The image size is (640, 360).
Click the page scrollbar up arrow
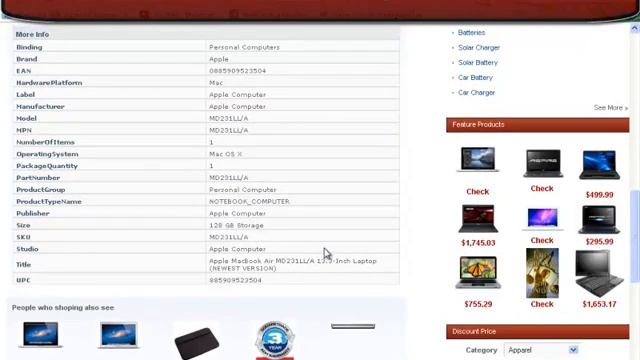635,28
